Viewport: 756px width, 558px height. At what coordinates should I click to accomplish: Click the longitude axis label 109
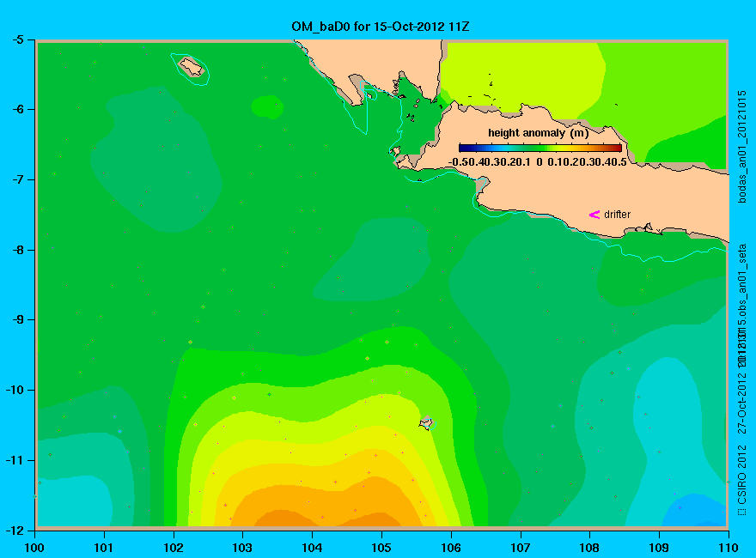pos(659,548)
